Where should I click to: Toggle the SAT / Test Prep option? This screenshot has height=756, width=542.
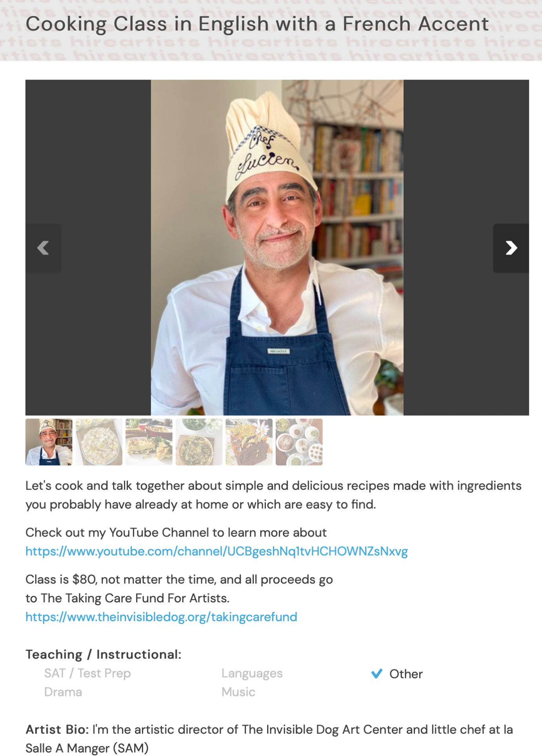coord(87,673)
